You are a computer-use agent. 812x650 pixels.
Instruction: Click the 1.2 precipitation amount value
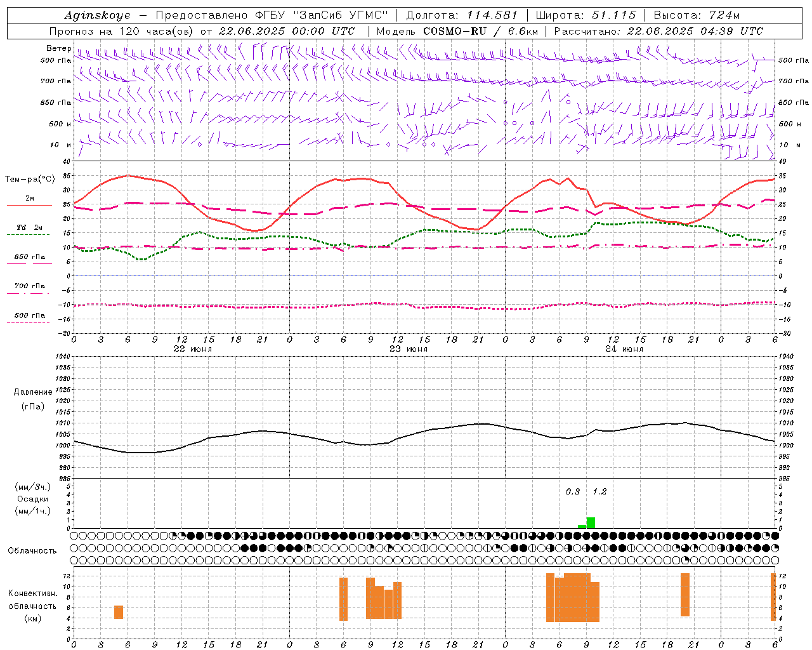click(x=599, y=491)
